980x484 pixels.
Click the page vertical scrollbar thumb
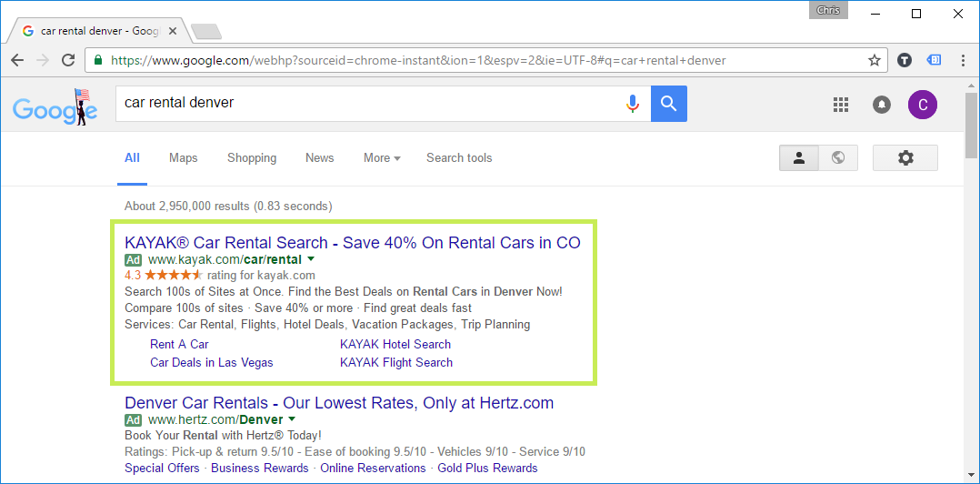click(x=971, y=125)
